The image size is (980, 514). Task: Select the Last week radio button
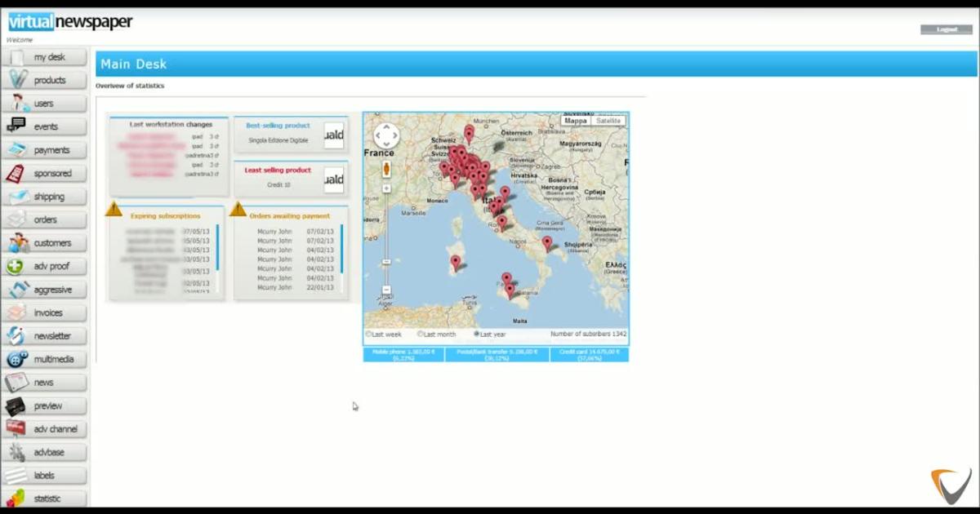tap(369, 334)
